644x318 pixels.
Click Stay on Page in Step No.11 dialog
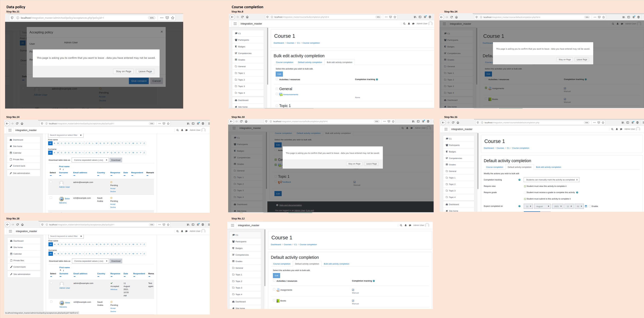click(x=124, y=71)
